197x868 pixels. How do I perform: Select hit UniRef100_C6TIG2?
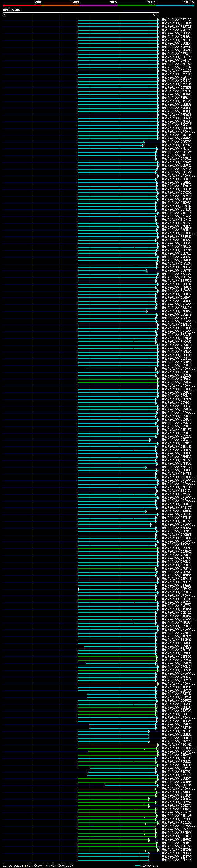tap(177, 20)
